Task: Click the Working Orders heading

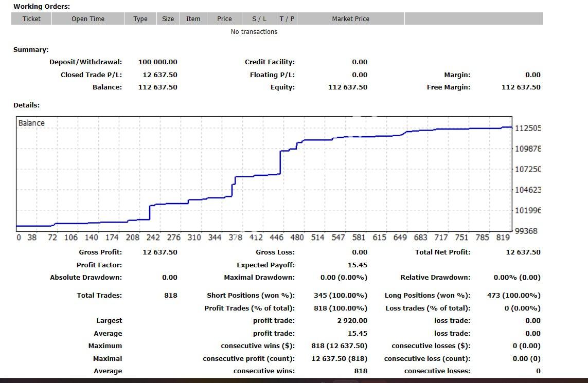Action: tap(42, 7)
